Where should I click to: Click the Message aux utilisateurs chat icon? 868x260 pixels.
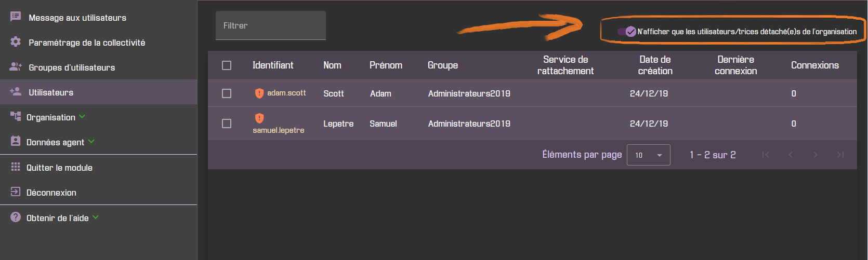[x=16, y=17]
